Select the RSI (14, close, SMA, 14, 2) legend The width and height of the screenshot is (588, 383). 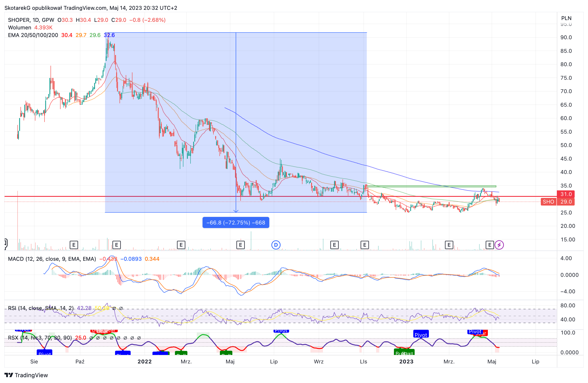click(41, 308)
